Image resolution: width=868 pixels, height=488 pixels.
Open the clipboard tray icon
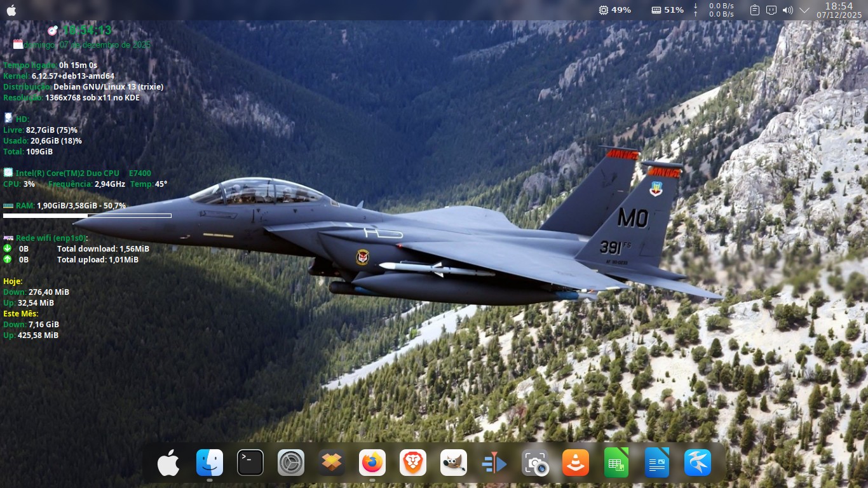tap(754, 10)
